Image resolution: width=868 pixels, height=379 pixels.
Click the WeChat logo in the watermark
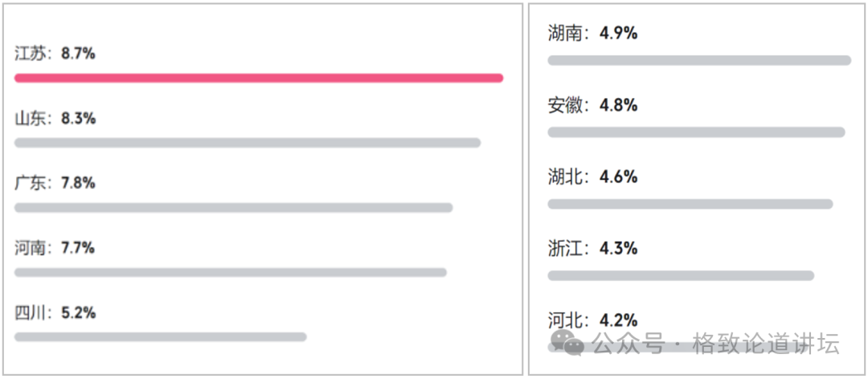574,344
